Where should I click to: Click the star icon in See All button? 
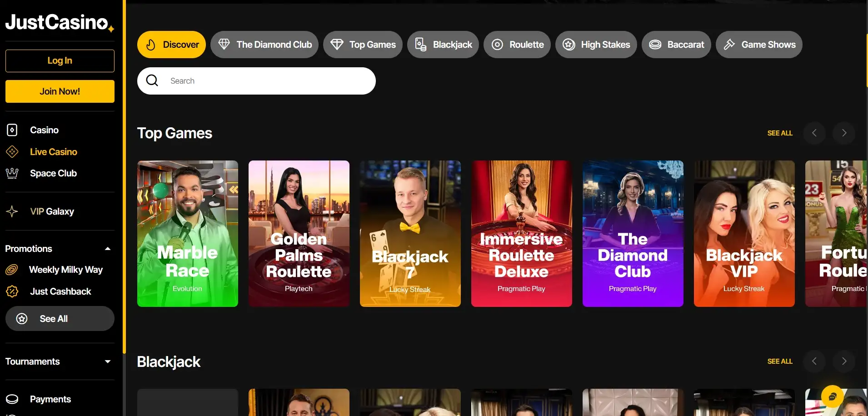pos(22,319)
